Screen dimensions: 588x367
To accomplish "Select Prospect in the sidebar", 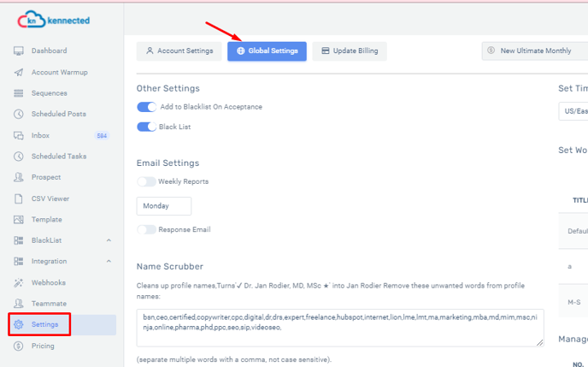I will pyautogui.click(x=46, y=177).
